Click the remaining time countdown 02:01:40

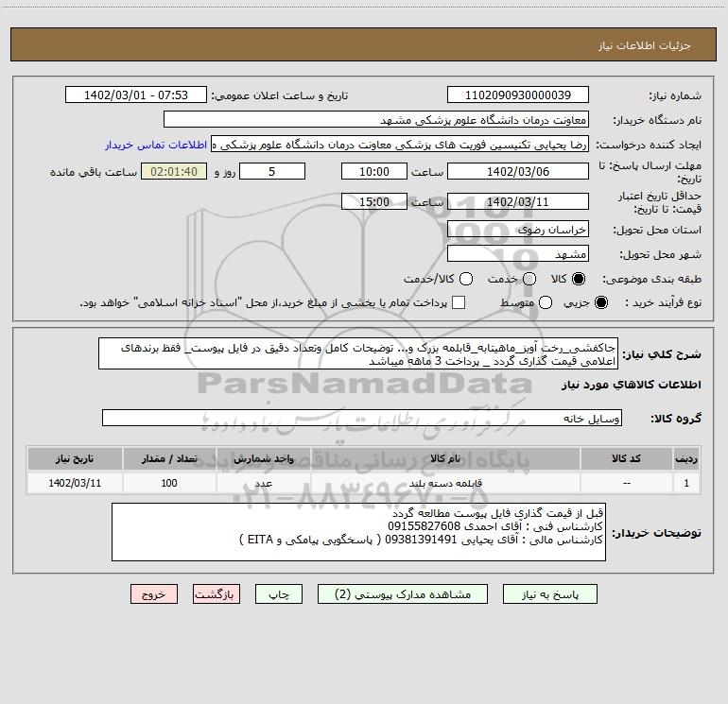pos(174,171)
